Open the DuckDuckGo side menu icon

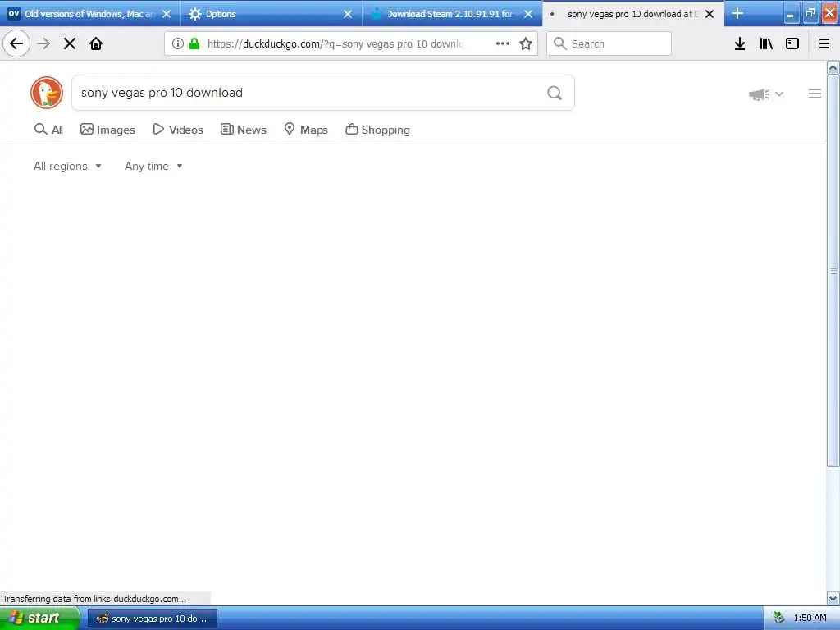coord(815,94)
